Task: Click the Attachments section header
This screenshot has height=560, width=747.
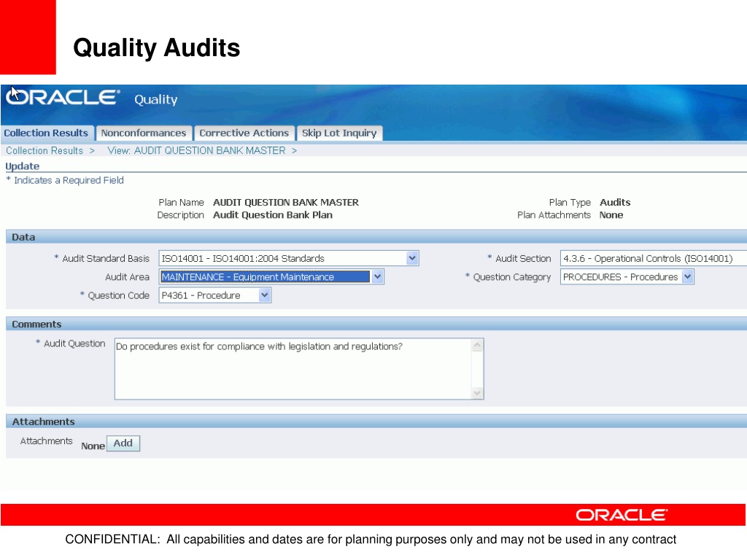Action: click(376, 421)
